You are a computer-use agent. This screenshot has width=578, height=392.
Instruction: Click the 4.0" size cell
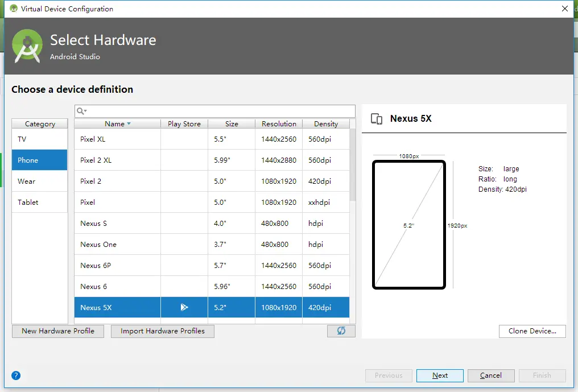point(232,223)
